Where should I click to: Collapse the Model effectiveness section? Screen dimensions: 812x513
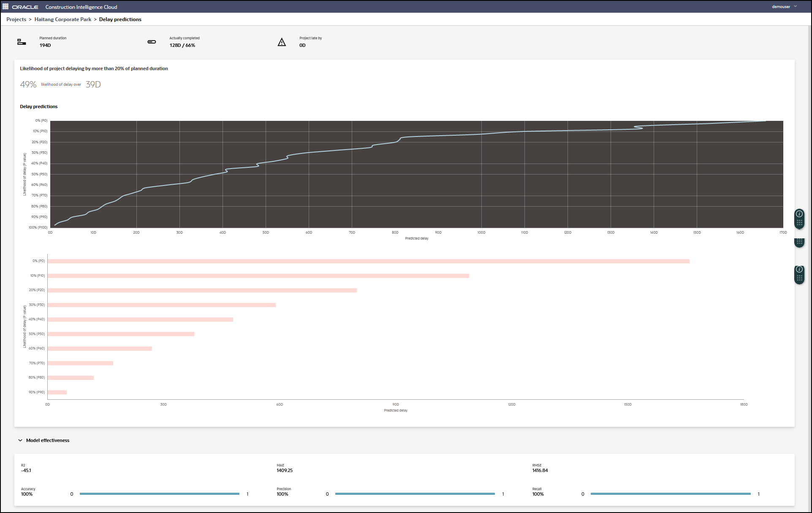(x=20, y=440)
